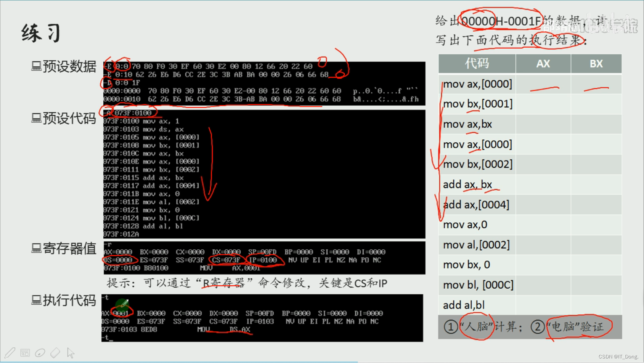Screen dimensions: 644x363
Task: Click the 'mov al,[0002]' table cell
Action: coord(477,245)
